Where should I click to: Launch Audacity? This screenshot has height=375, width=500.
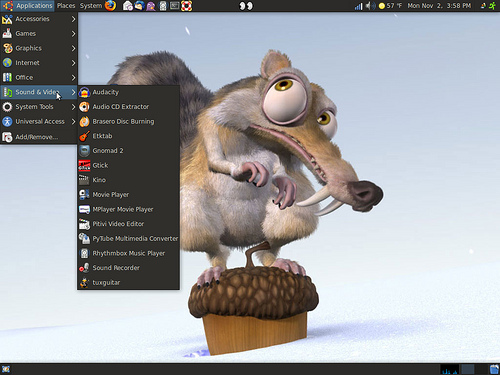[129, 92]
